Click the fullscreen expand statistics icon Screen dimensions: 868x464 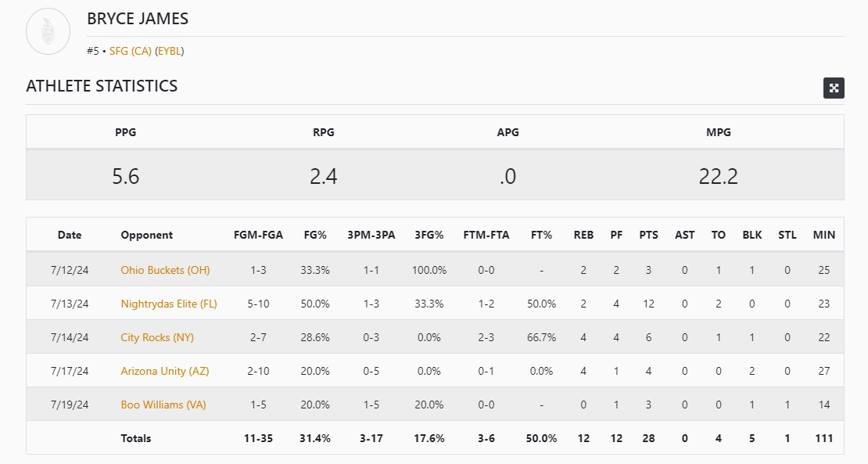(x=834, y=88)
